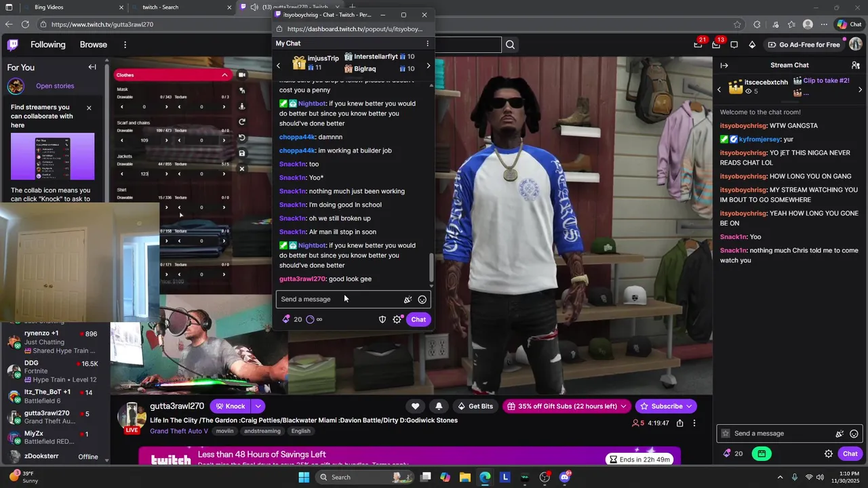This screenshot has height=488, width=868.
Task: Open the Community users icon in Stream Chat
Action: tap(855, 65)
